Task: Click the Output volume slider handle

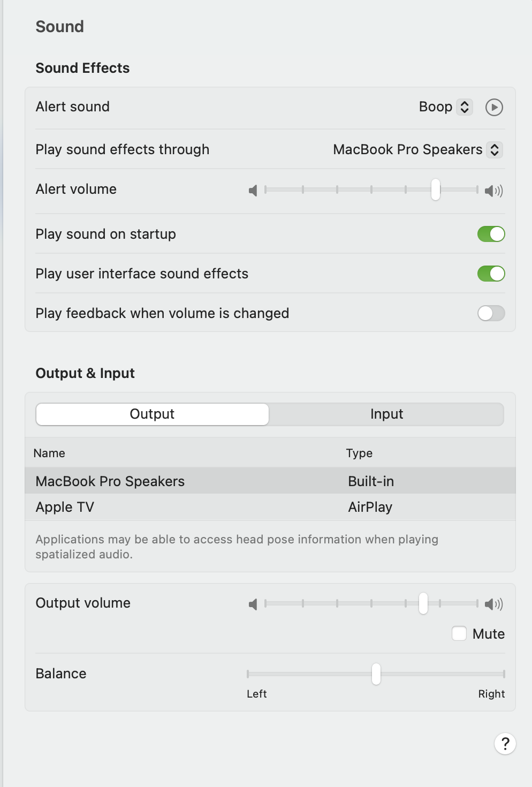Action: (x=423, y=603)
